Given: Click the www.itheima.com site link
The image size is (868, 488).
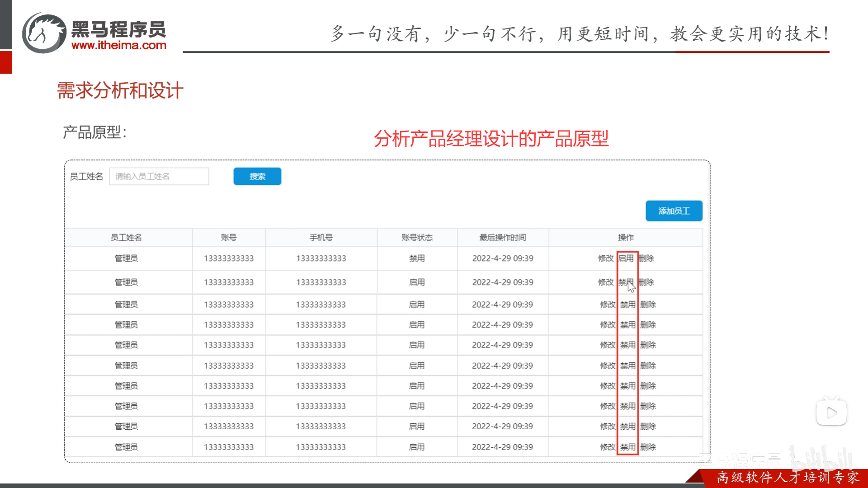Looking at the screenshot, I should (x=120, y=45).
